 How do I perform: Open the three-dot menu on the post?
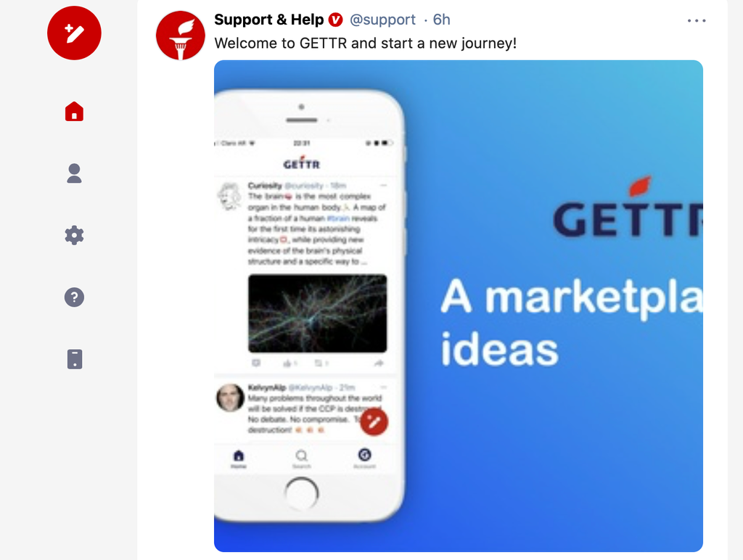click(x=697, y=20)
